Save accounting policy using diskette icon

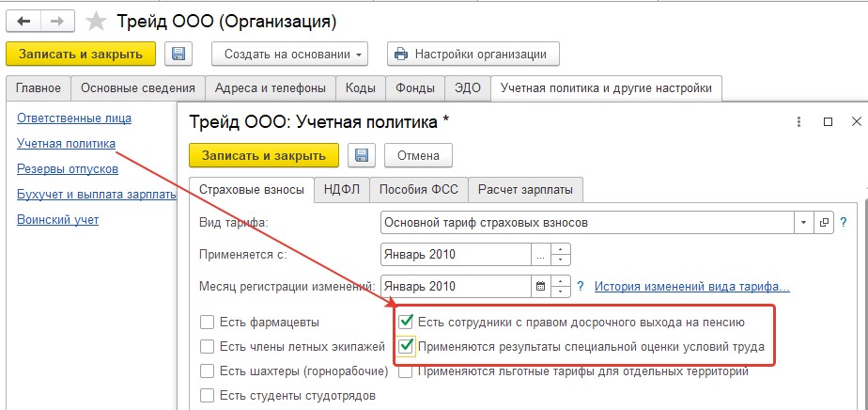click(x=362, y=156)
